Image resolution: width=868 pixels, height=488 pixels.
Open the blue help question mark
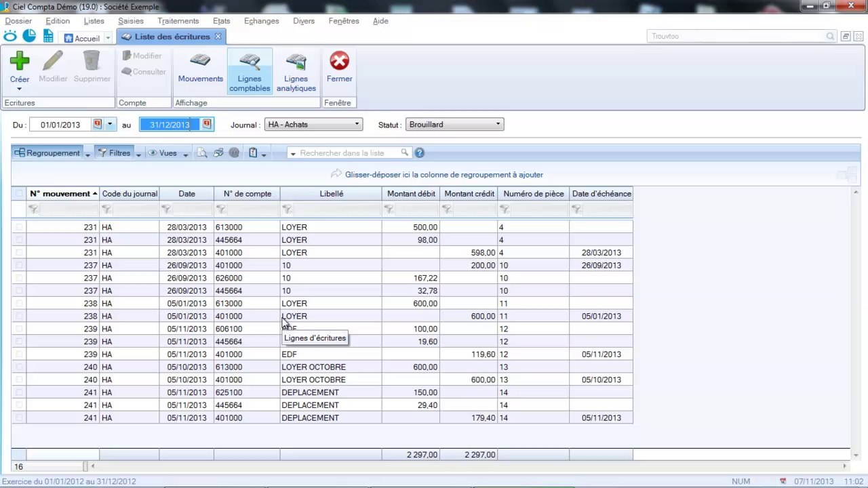[419, 153]
